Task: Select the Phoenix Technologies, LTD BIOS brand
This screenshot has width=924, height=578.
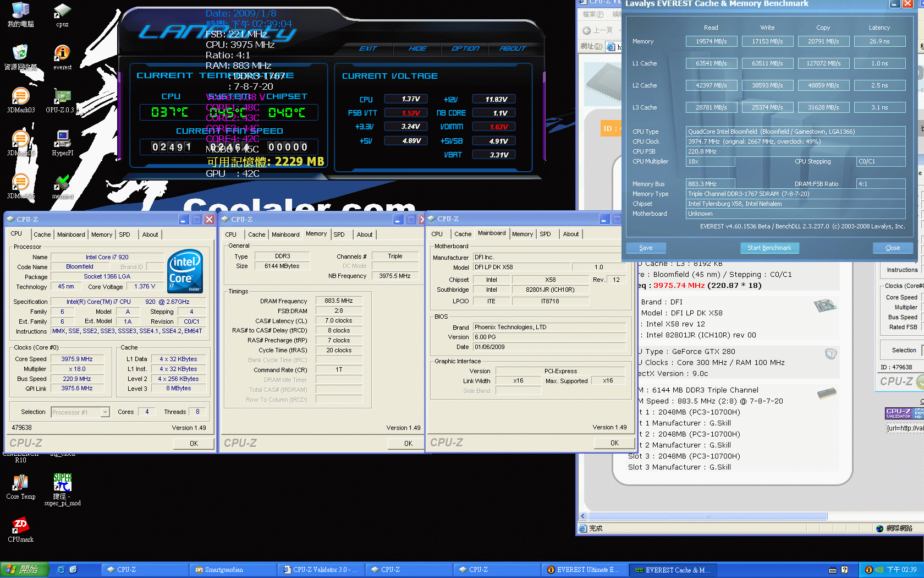Action: [549, 327]
